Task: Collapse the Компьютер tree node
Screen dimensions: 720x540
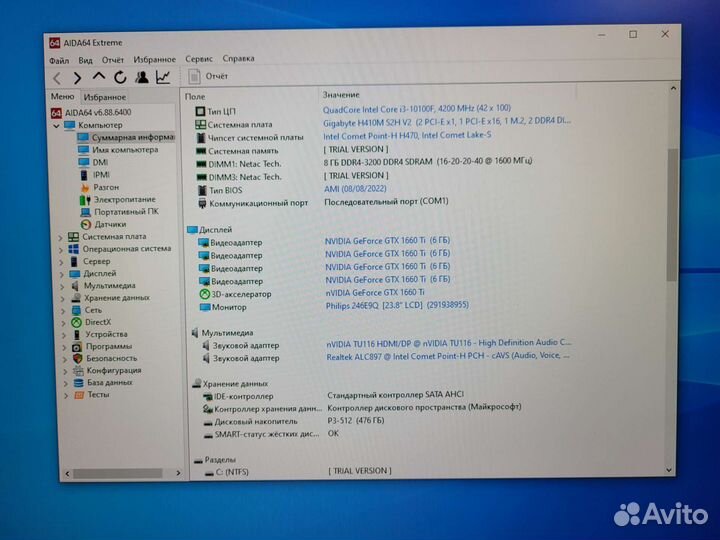Action: [56, 125]
